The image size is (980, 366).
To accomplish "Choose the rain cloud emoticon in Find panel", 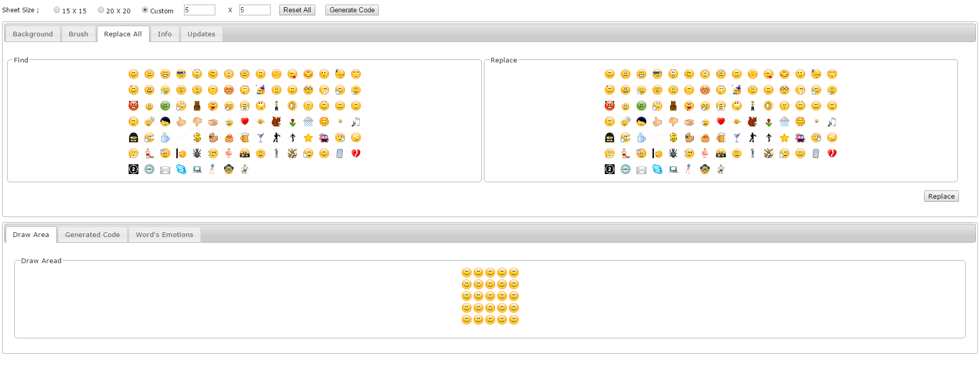I will click(x=308, y=122).
